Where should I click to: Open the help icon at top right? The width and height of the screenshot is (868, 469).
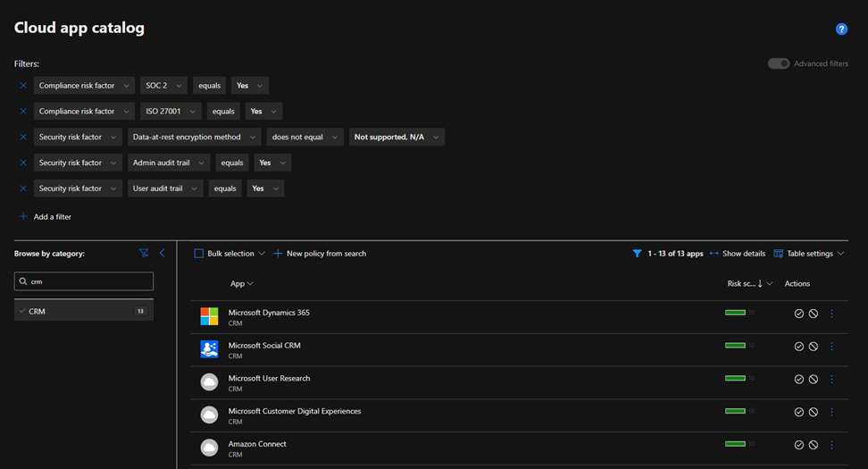coord(841,29)
